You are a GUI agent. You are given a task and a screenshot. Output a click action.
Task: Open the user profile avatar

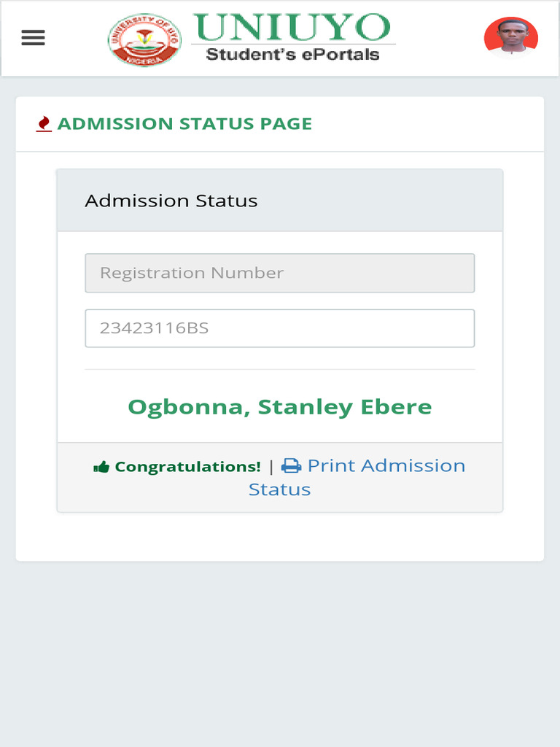511,36
